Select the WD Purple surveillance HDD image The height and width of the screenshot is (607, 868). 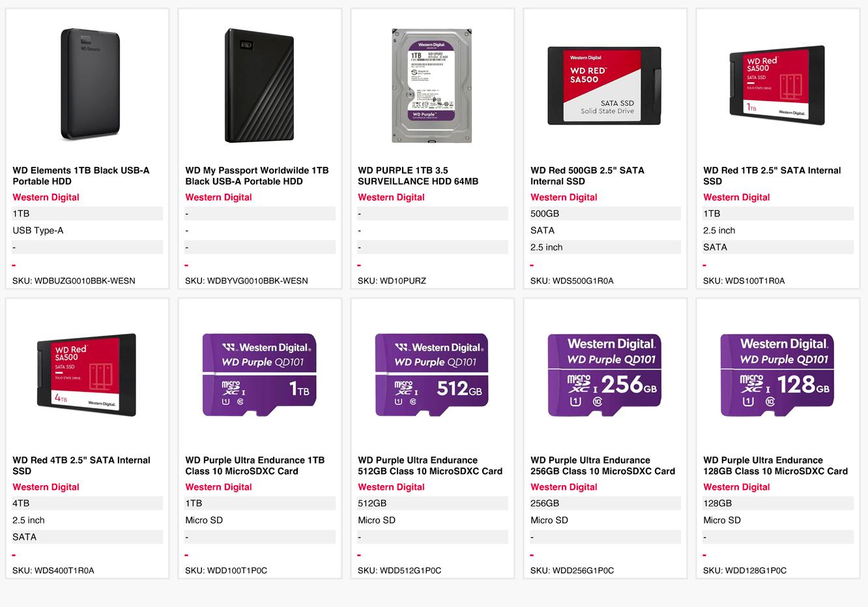[x=431, y=85]
